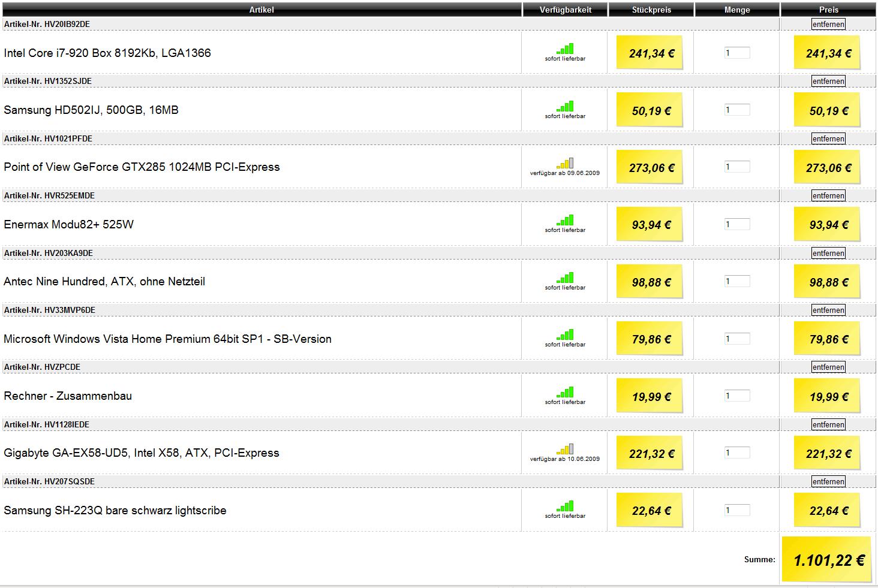Click yellow availability icon for GeForce GTX285
Image resolution: width=878 pixels, height=588 pixels.
click(x=565, y=163)
